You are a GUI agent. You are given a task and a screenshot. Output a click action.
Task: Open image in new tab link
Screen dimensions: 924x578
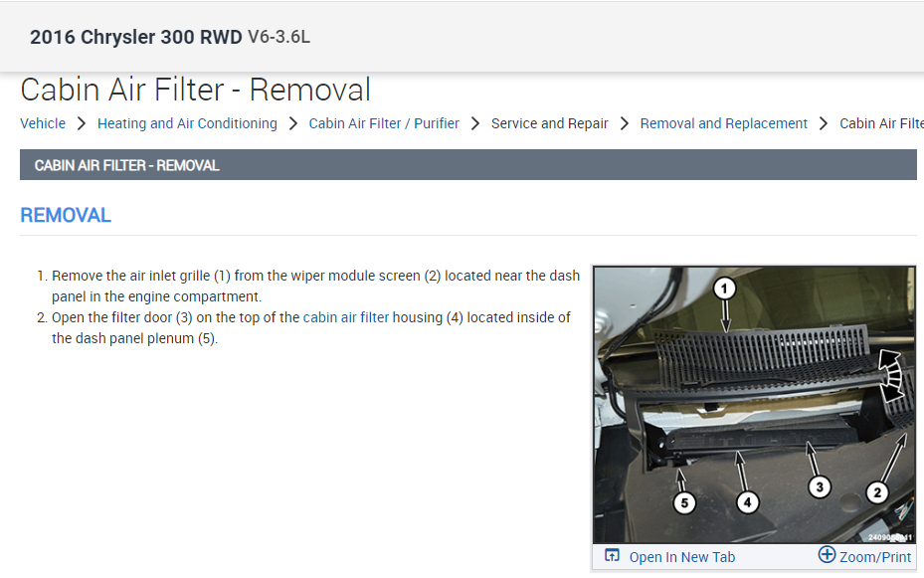[x=681, y=557]
